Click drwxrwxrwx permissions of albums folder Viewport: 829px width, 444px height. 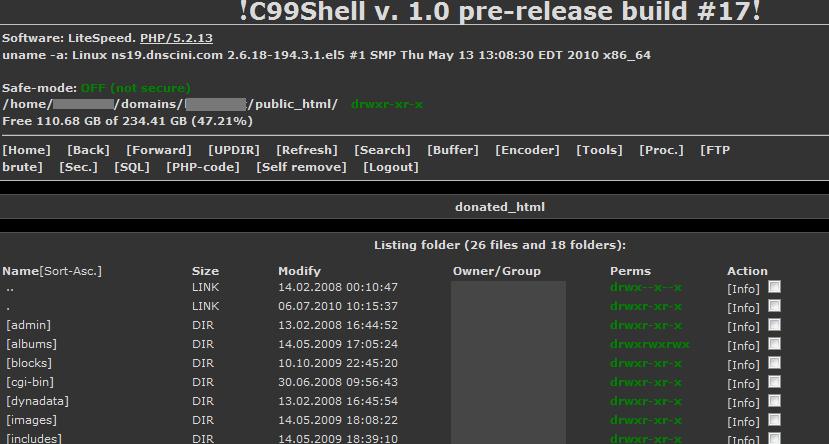[x=650, y=344]
